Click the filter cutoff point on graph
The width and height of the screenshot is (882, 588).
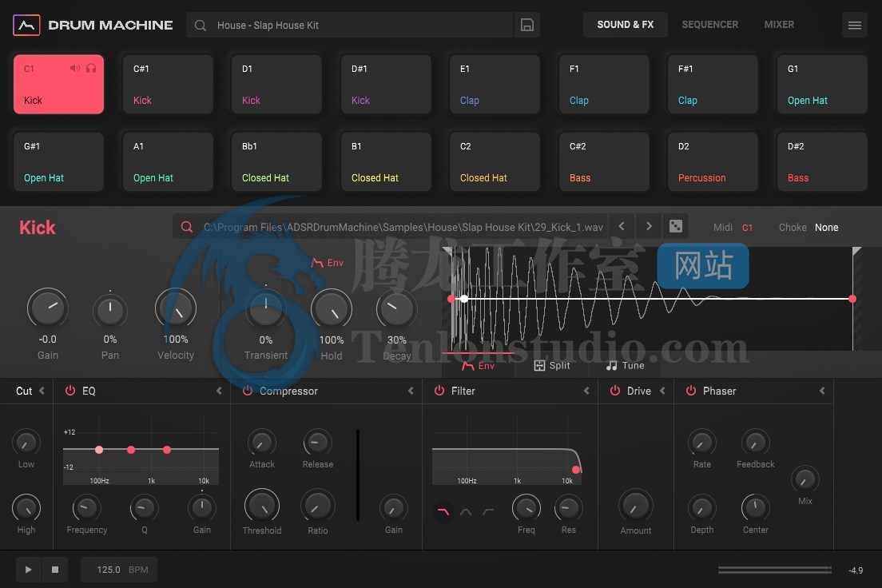576,469
